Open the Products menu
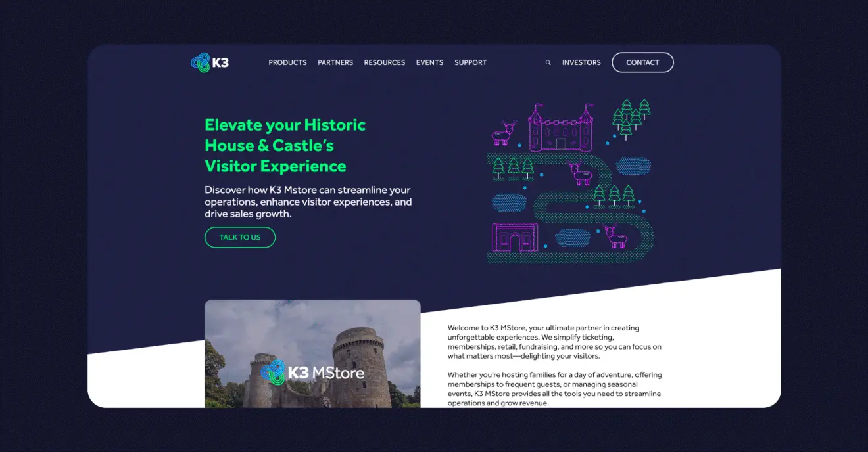Screen dimensions: 868x452 click(x=287, y=62)
